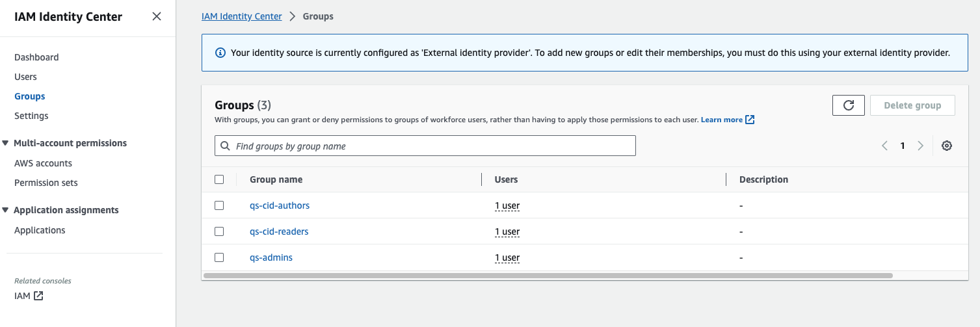Image resolution: width=980 pixels, height=327 pixels.
Task: Click the Group name column header
Action: [276, 179]
